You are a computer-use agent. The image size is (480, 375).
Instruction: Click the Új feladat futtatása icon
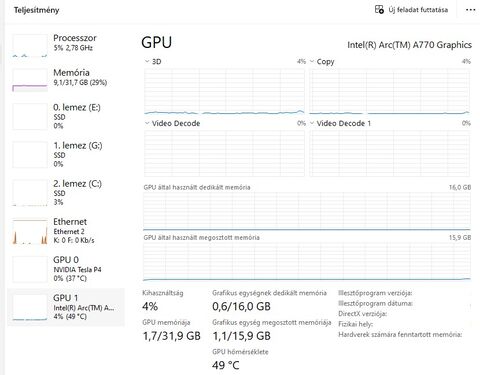[x=379, y=10]
